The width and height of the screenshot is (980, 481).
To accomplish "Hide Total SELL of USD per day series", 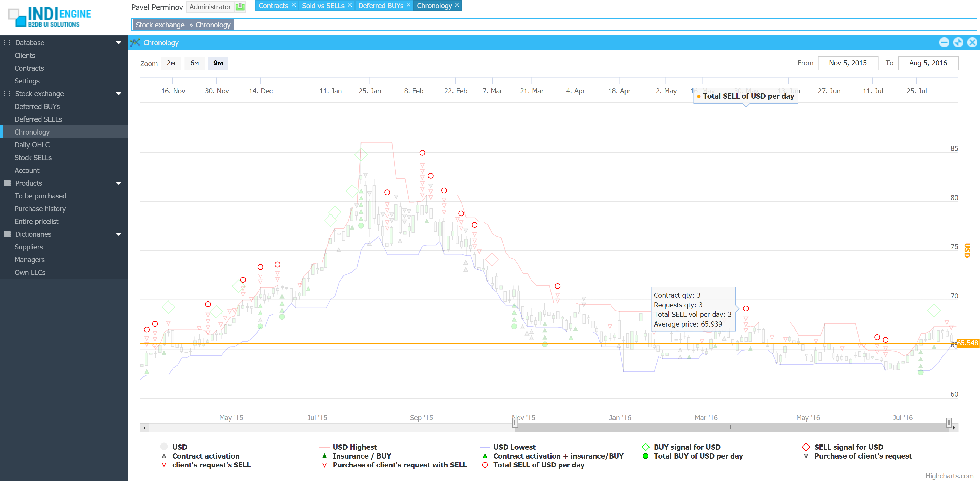I will (x=538, y=465).
